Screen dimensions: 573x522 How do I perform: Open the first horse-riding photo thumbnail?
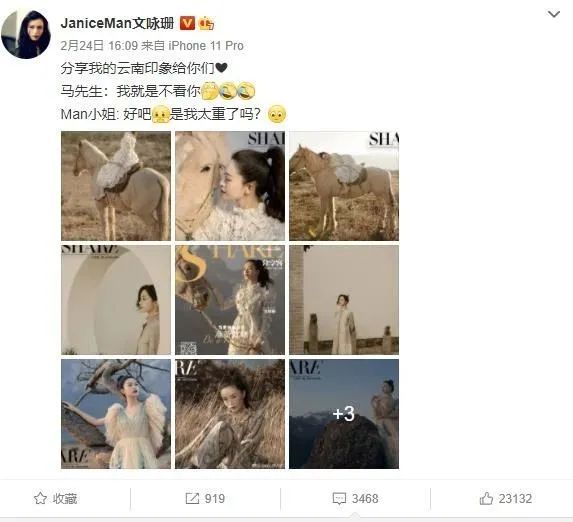116,186
